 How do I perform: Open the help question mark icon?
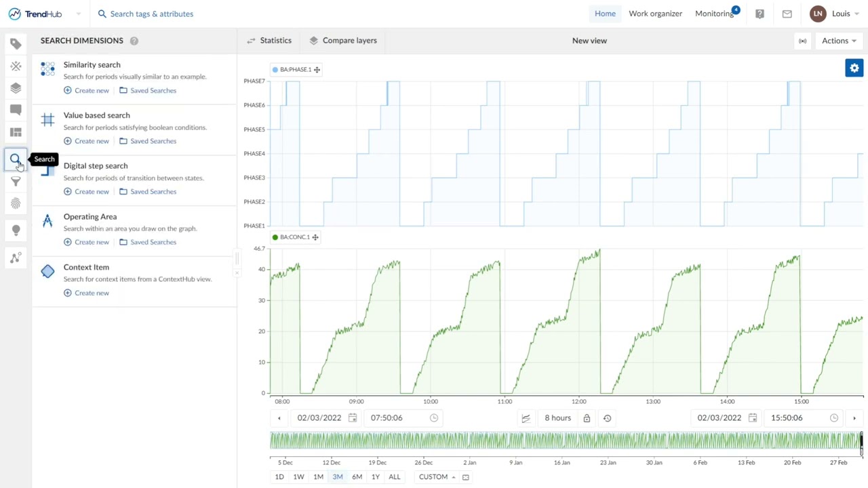point(759,14)
